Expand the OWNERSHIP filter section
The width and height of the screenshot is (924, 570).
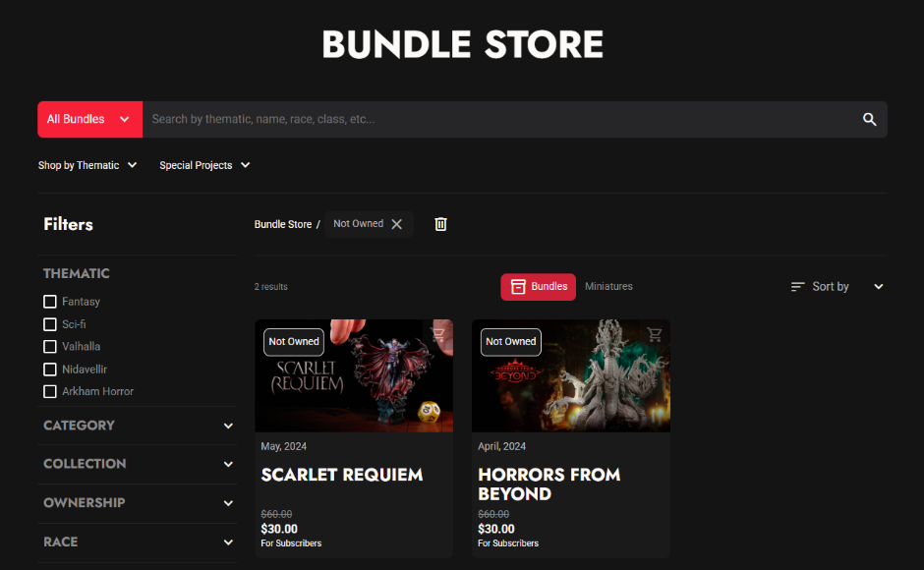138,503
